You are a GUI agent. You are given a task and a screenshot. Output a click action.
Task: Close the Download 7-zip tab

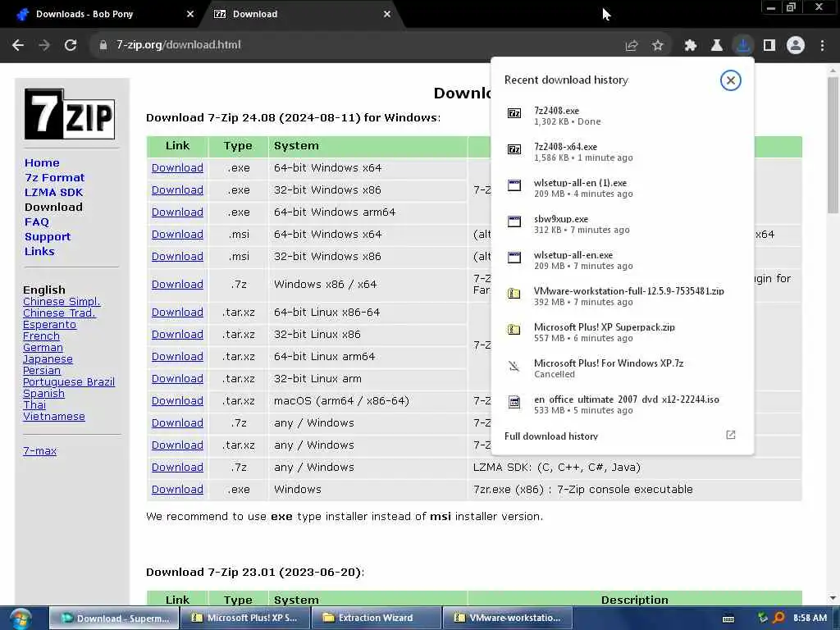click(387, 15)
